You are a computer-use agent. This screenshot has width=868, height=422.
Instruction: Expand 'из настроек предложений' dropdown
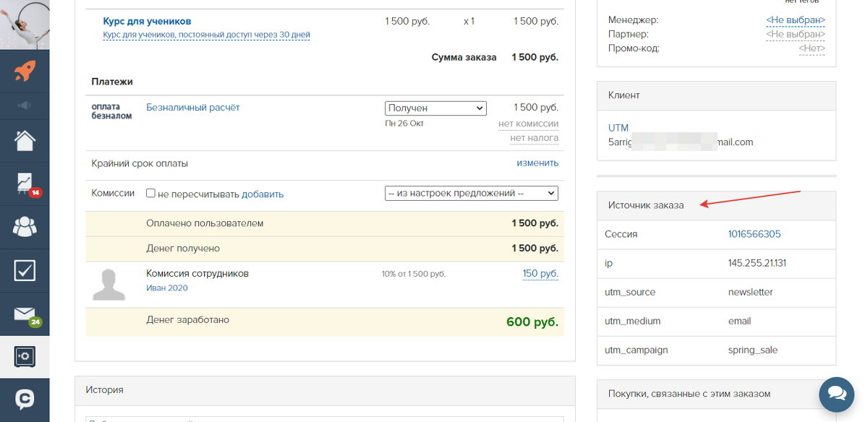(x=471, y=193)
